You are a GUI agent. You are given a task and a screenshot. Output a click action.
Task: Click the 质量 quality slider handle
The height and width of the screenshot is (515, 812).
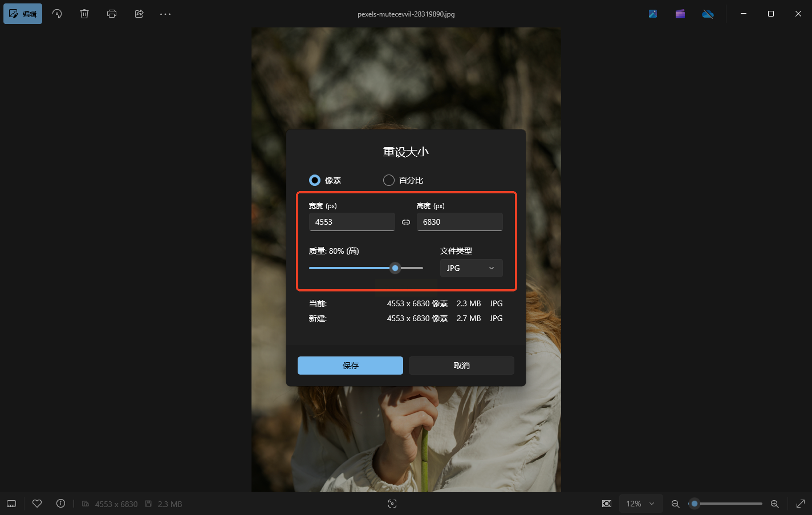coord(395,268)
